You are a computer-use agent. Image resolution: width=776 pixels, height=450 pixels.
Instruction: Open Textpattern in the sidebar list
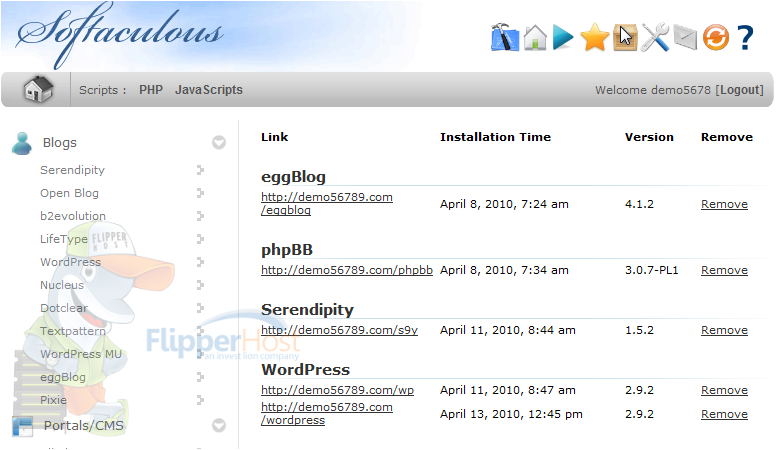point(73,331)
